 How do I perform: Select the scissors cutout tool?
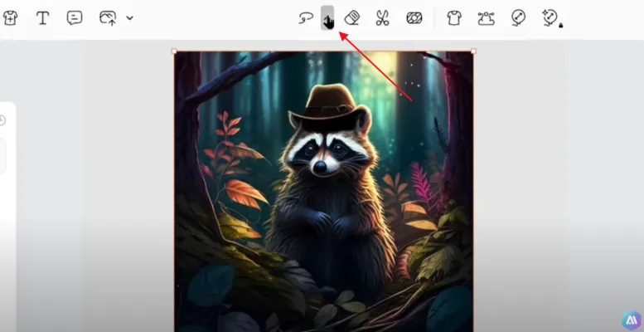(x=382, y=17)
